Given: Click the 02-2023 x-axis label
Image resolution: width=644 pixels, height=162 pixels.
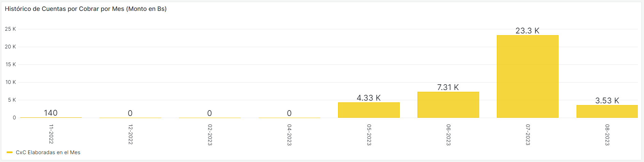Looking at the screenshot, I should click(210, 135).
